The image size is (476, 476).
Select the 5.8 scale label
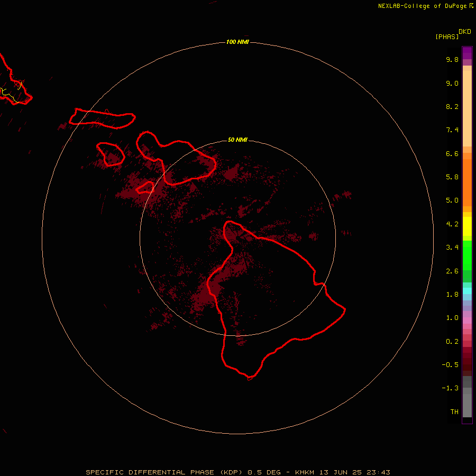pyautogui.click(x=452, y=177)
